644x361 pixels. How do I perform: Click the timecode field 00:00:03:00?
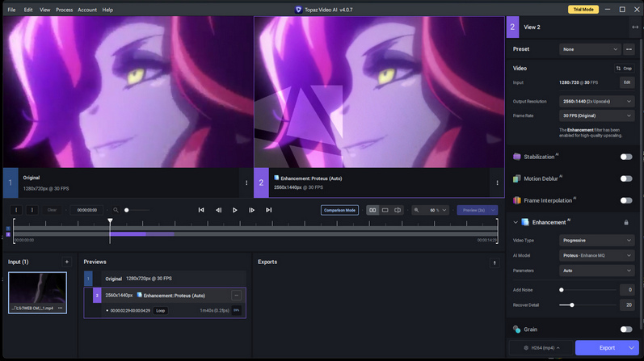coord(86,210)
